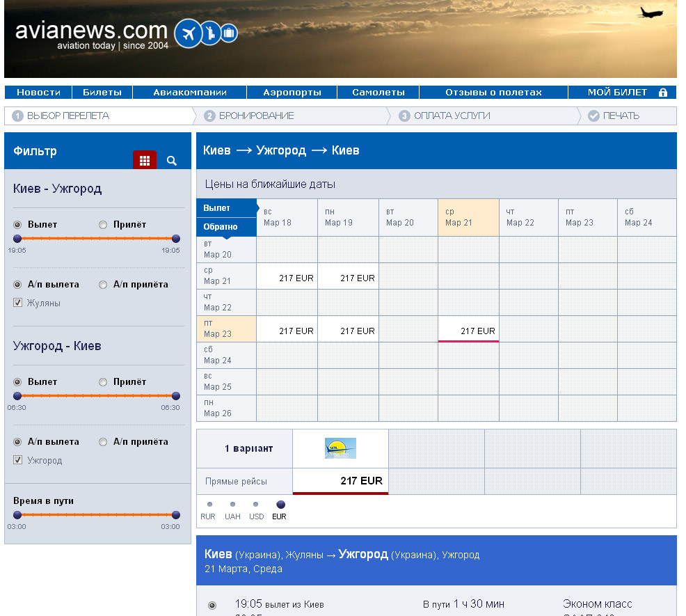The width and height of the screenshot is (686, 616).
Task: Uncheck the Жуляны airport checkbox
Action: pos(17,303)
